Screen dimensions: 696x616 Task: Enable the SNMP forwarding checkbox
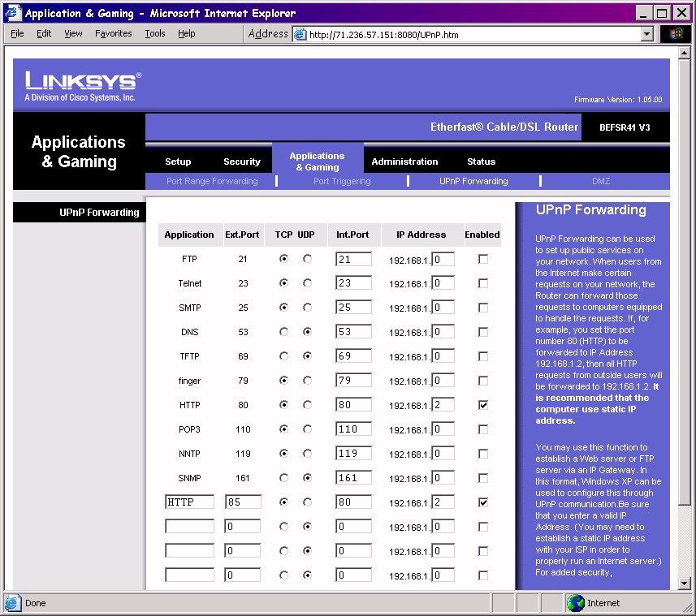click(483, 478)
